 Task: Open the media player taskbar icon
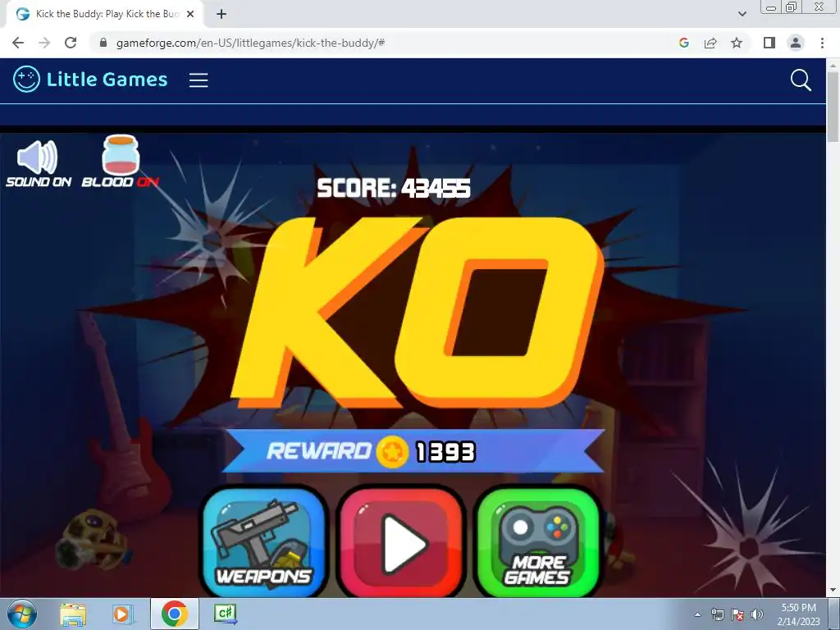coord(121,614)
